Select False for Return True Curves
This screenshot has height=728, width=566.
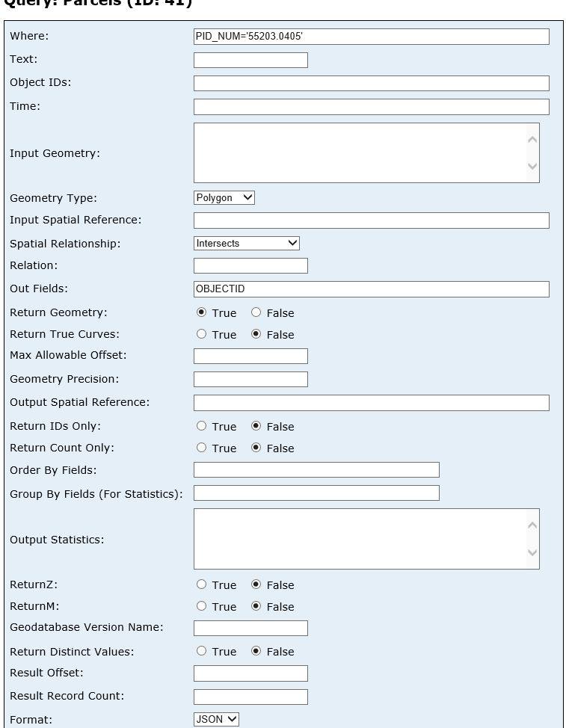click(x=256, y=334)
